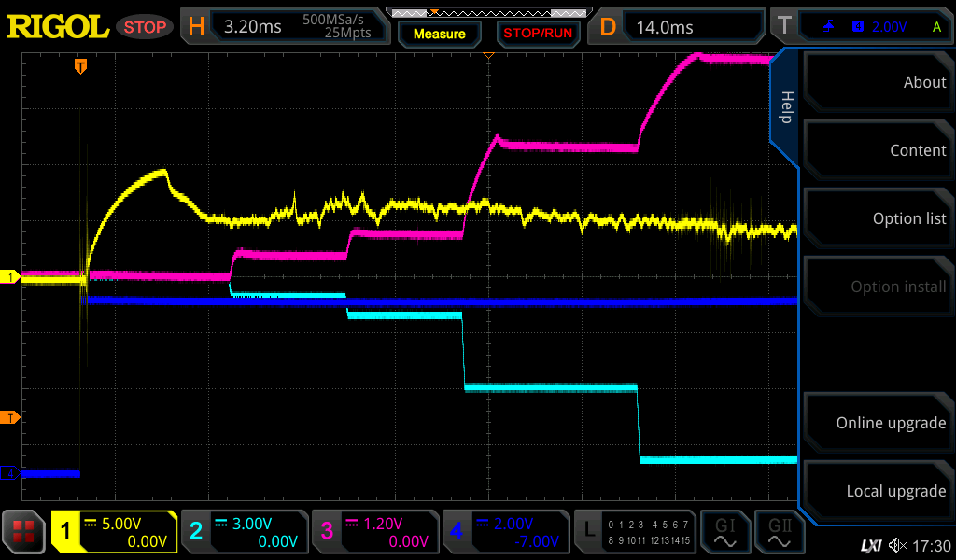This screenshot has height=560, width=956.
Task: Click the LXI network status icon
Action: click(870, 545)
